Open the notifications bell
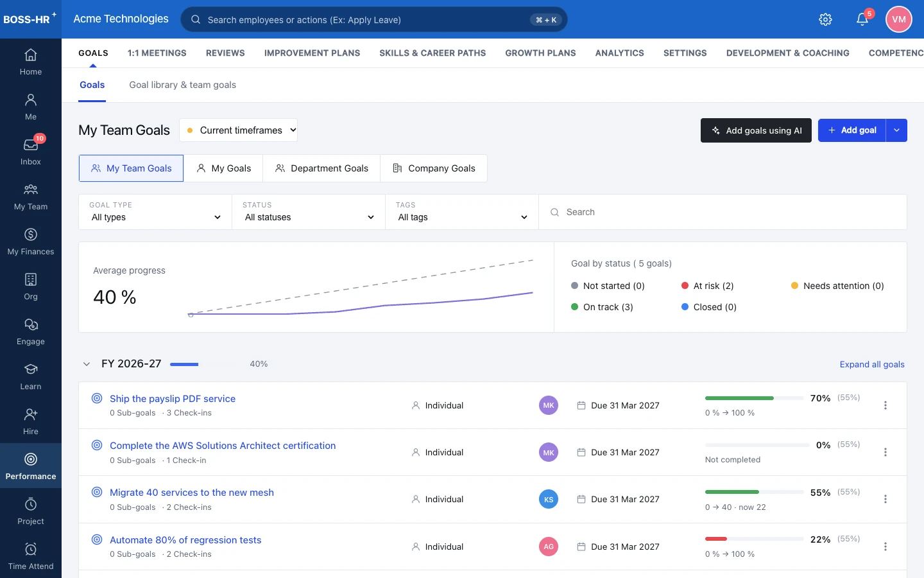The width and height of the screenshot is (924, 578). (862, 19)
